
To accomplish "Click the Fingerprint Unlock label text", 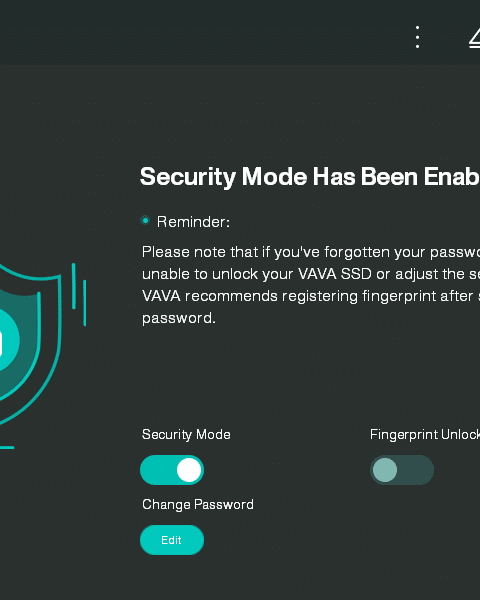I will (x=425, y=434).
